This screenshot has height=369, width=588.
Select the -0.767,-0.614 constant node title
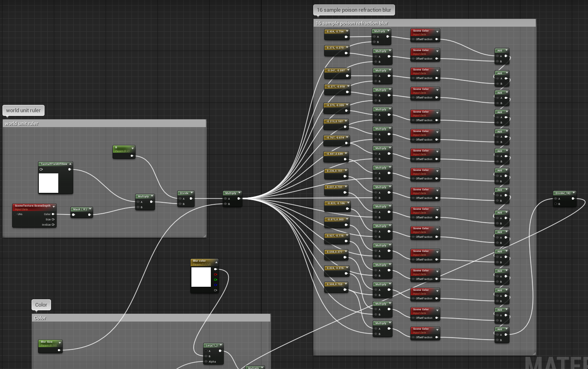coord(335,138)
